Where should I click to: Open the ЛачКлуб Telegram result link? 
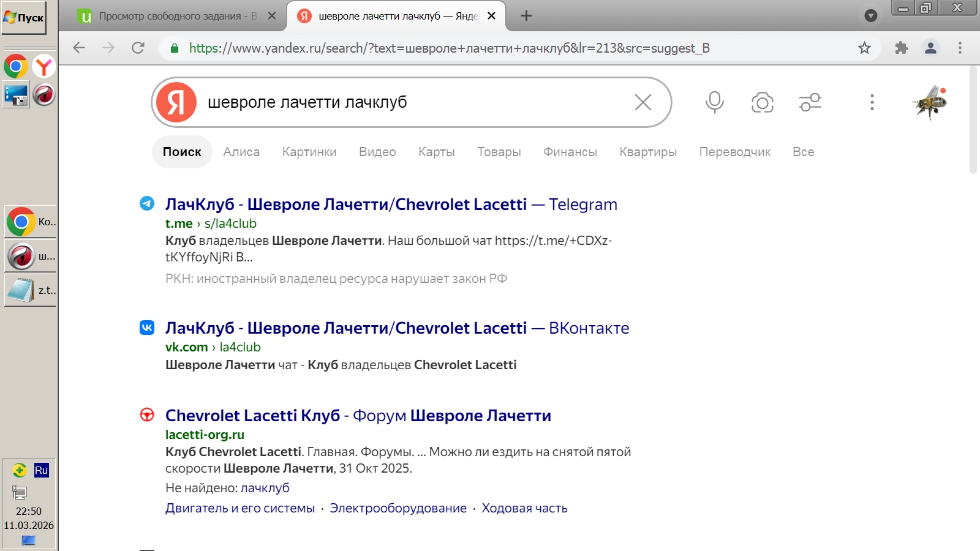click(391, 204)
